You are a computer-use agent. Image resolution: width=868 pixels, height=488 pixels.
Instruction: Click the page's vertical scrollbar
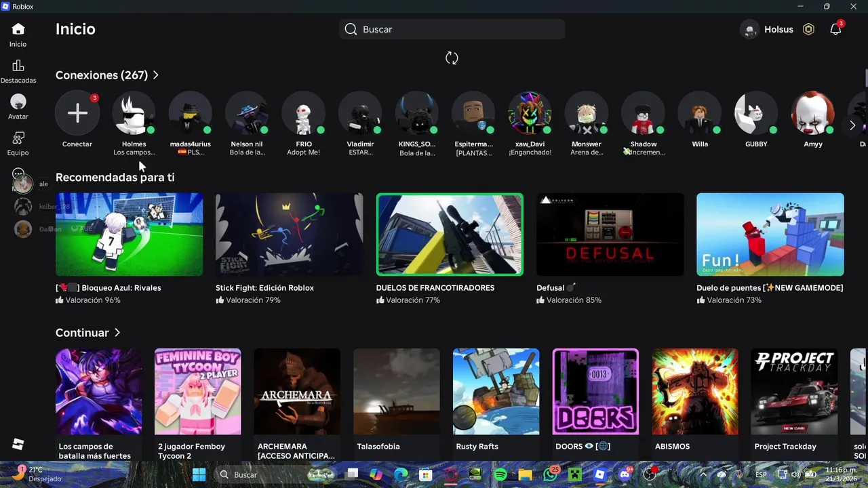coord(866,78)
